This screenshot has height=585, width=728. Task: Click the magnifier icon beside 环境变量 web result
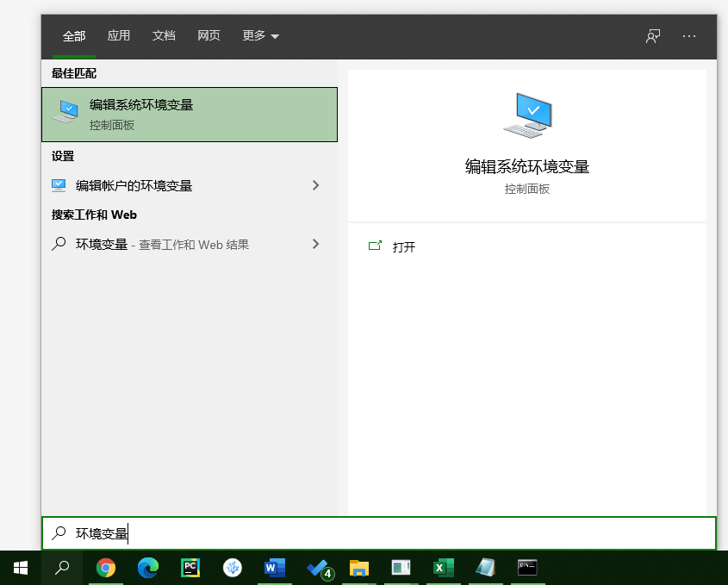[59, 244]
